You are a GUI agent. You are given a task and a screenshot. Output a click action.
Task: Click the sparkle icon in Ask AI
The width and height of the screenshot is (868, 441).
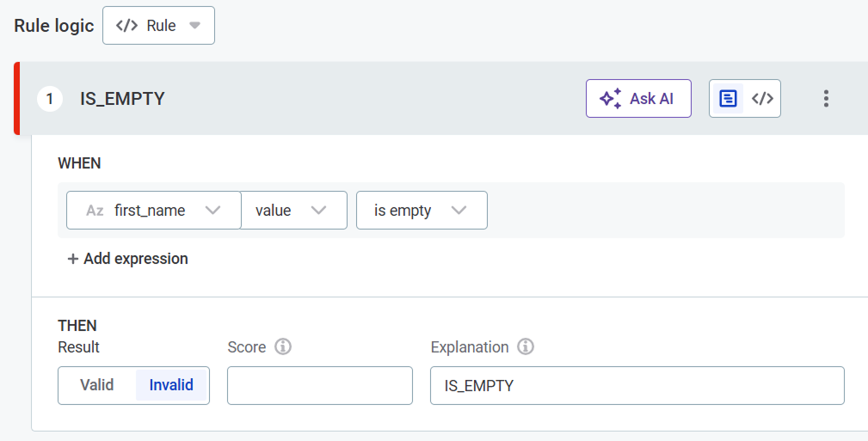[x=611, y=99]
